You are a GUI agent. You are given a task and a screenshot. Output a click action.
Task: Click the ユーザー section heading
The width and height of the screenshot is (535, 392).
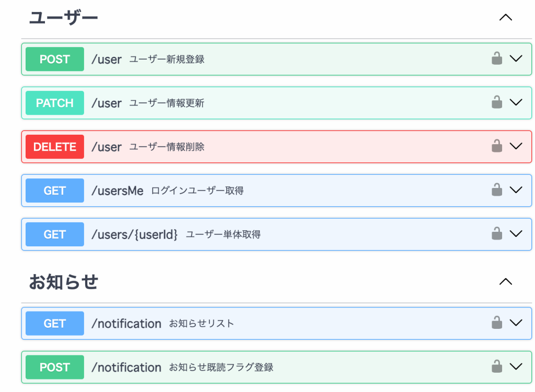coord(63,17)
